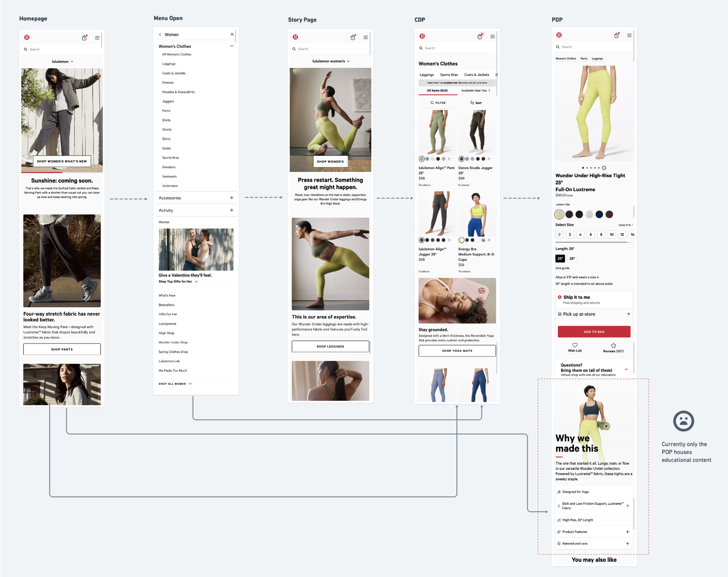Select the dark maroon colour swatch on PDP
The height and width of the screenshot is (577, 728).
coord(610,215)
